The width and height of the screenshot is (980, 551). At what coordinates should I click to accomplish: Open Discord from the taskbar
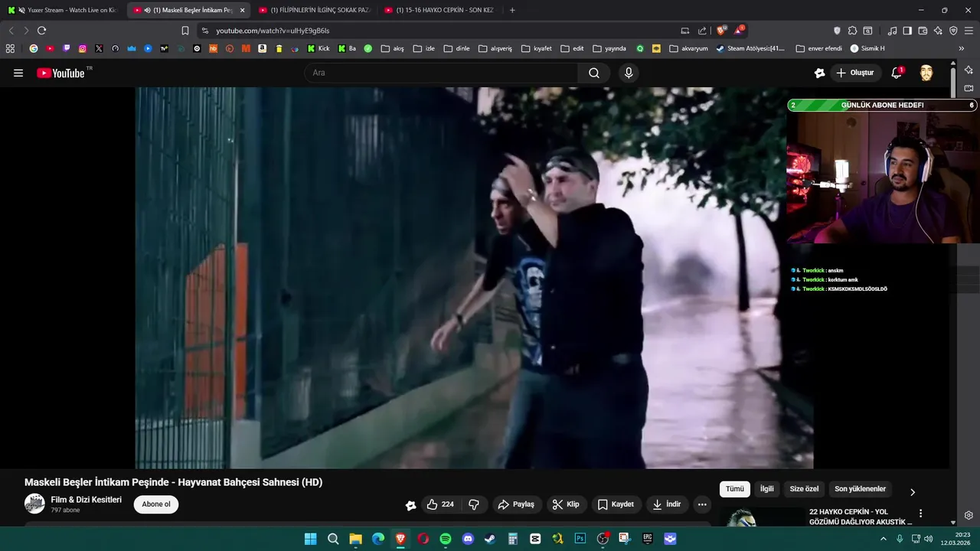pos(468,539)
